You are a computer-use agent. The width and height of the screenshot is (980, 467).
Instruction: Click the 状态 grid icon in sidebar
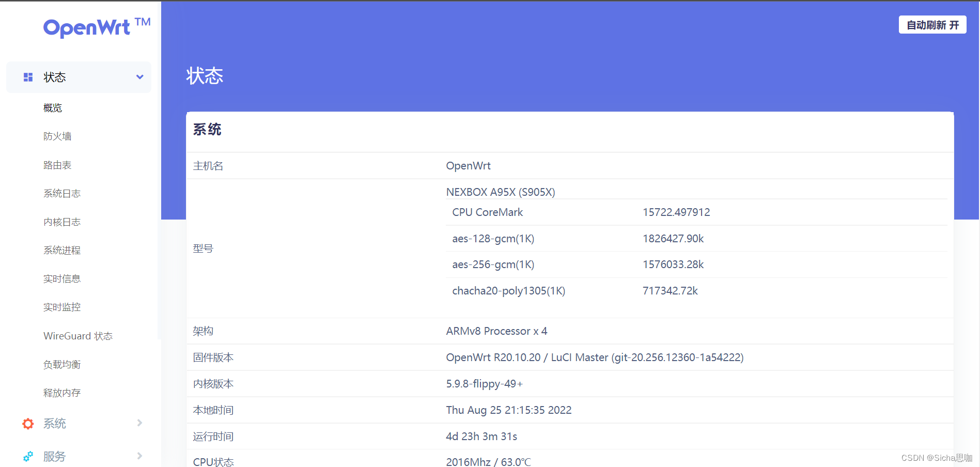pyautogui.click(x=28, y=77)
